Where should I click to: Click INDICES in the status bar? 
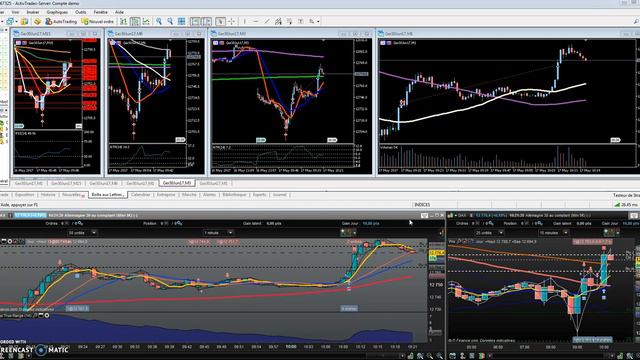pos(422,205)
